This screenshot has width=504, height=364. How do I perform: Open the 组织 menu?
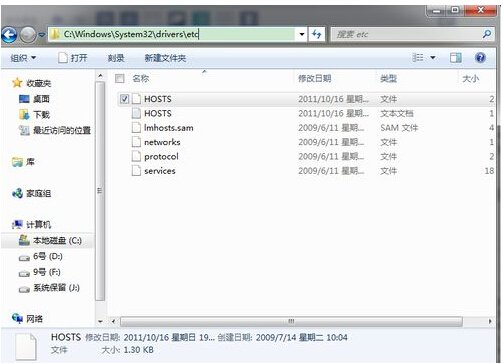(x=23, y=58)
